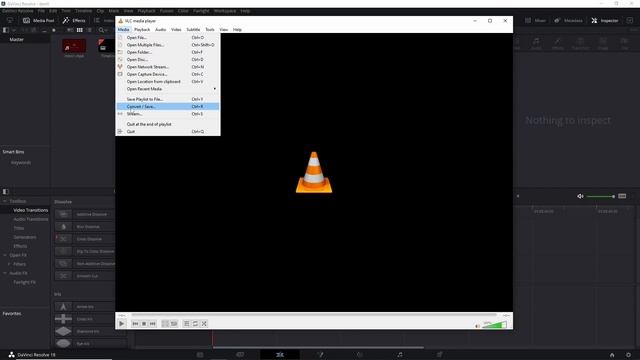This screenshot has height=360, width=640.
Task: Open the Video menu in VLC
Action: [x=176, y=29]
